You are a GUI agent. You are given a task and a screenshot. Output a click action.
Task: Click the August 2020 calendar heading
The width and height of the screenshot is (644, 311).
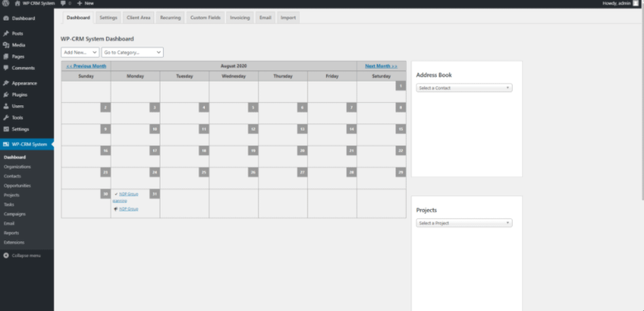pyautogui.click(x=233, y=66)
